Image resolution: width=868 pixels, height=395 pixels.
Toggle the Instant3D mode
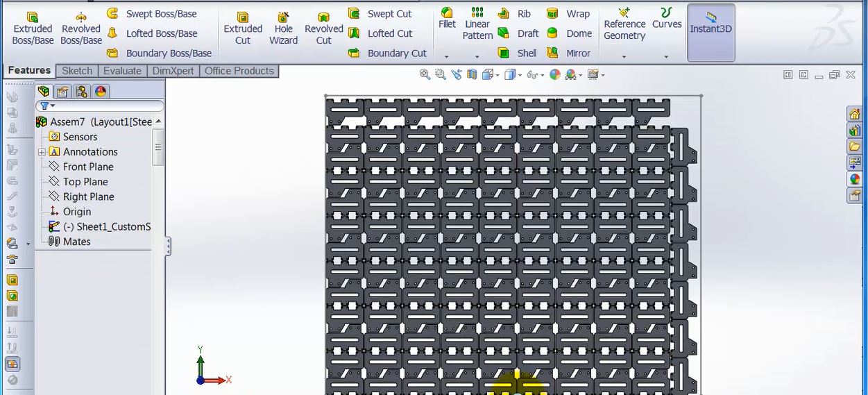[710, 29]
